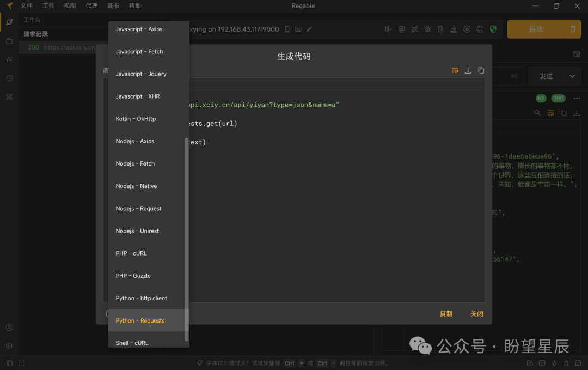Image resolution: width=588 pixels, height=370 pixels.
Task: Click the 启动 start button
Action: [536, 29]
